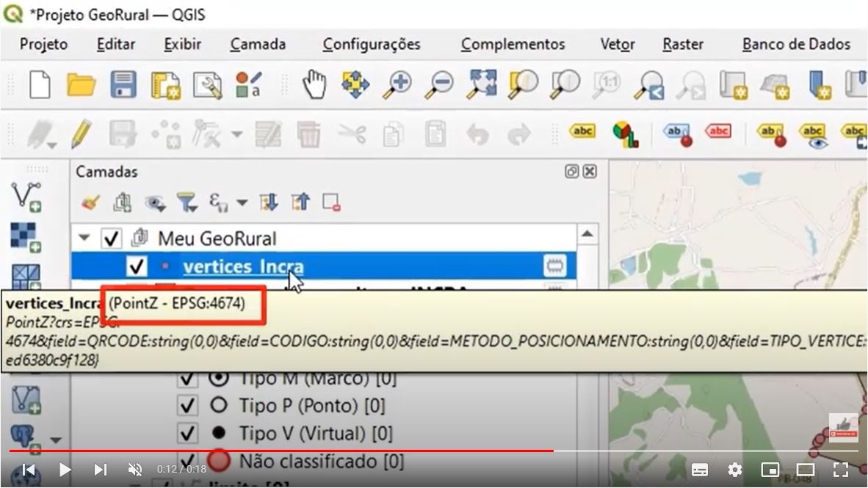
Task: Play the video
Action: pos(65,470)
